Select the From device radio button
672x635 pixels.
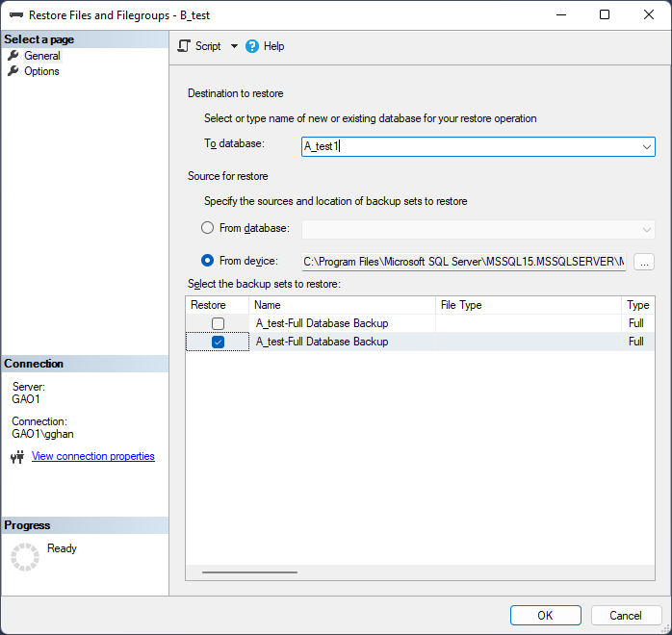tap(207, 261)
